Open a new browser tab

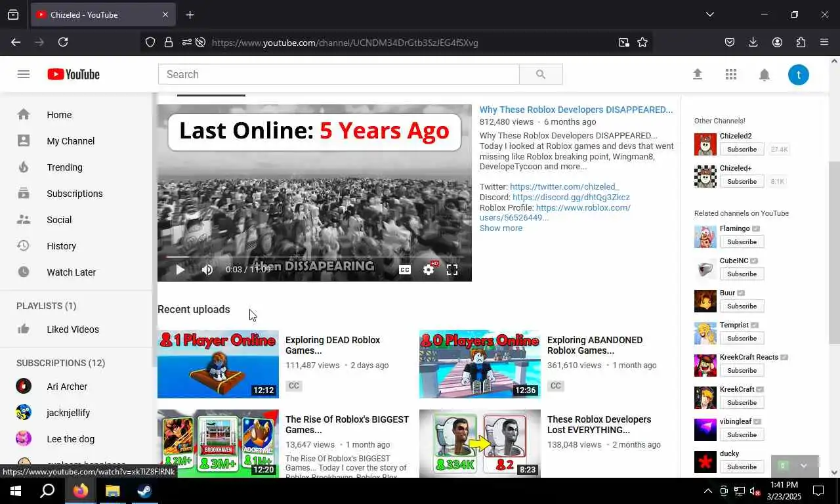(x=190, y=14)
